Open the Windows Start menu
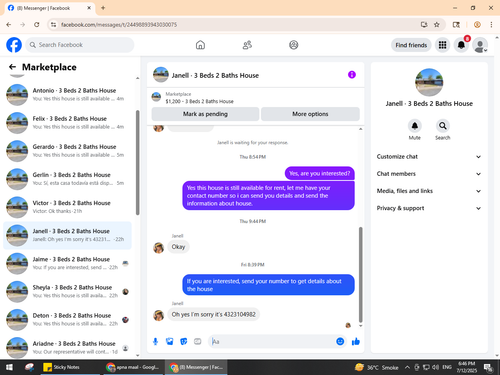Image resolution: width=500 pixels, height=375 pixels. point(9,367)
